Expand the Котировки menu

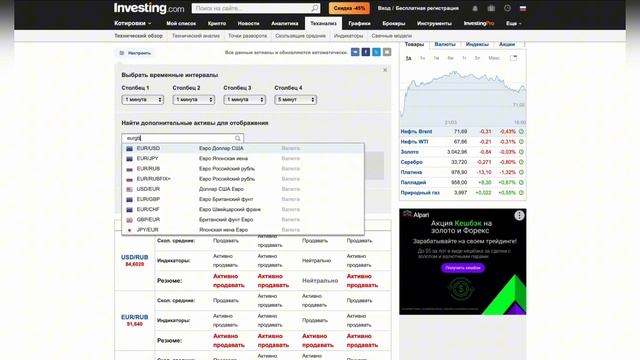(133, 23)
